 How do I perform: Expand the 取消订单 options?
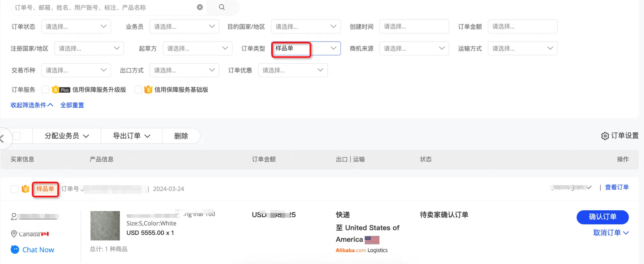tap(611, 233)
